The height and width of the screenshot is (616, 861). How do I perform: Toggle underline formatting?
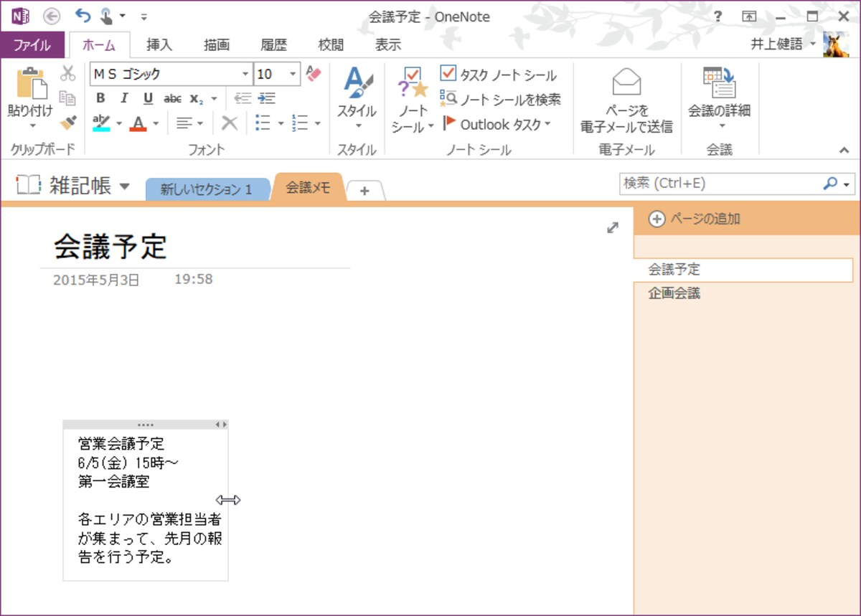(148, 98)
